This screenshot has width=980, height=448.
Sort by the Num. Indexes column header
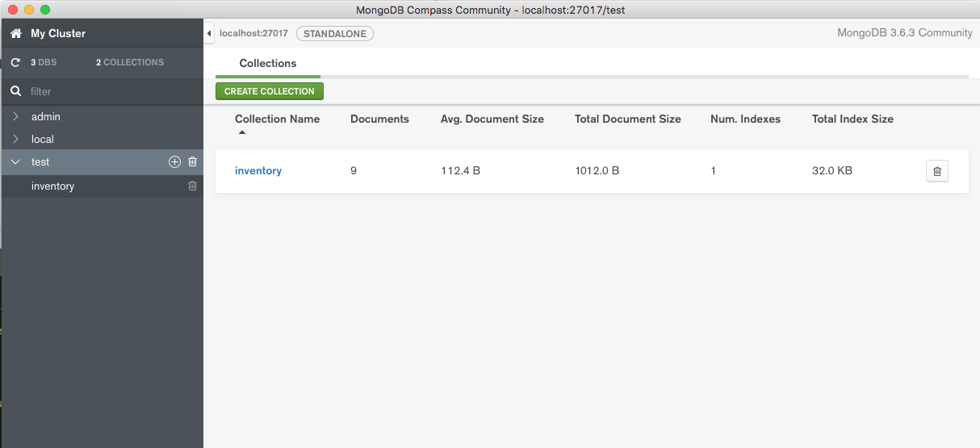point(746,119)
